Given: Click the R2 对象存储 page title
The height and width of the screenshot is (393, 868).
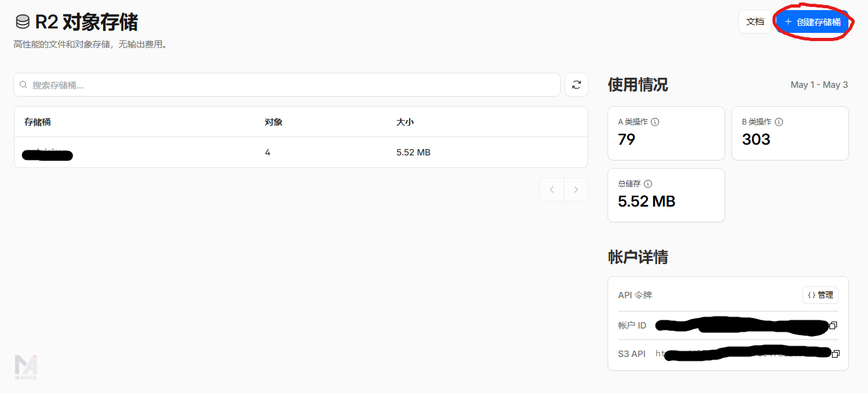Looking at the screenshot, I should point(87,22).
